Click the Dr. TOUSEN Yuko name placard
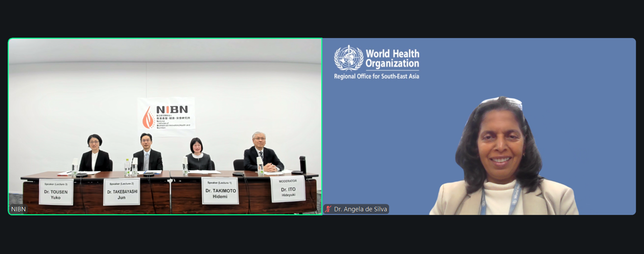This screenshot has height=254, width=644. 56,192
